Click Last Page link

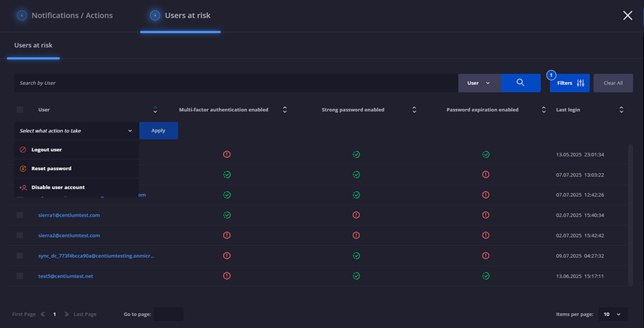pyautogui.click(x=85, y=314)
